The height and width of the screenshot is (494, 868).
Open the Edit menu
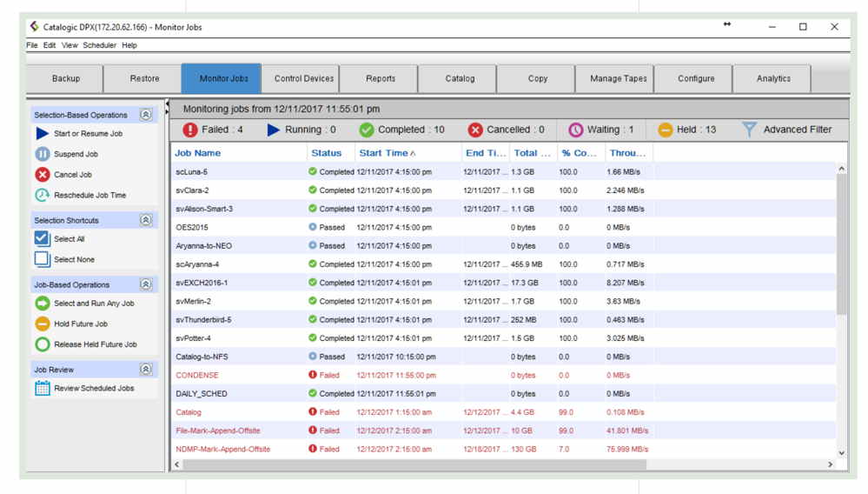click(50, 45)
